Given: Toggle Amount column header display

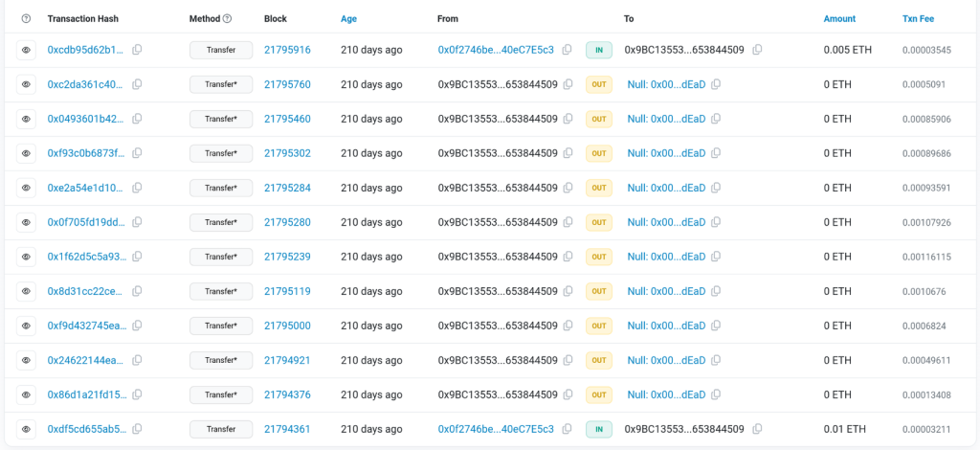Looking at the screenshot, I should (x=839, y=19).
